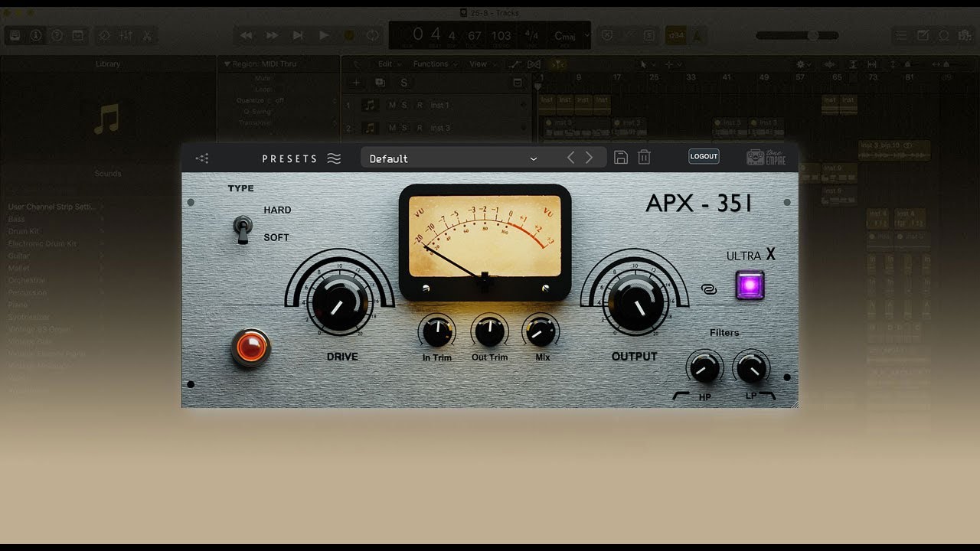
Task: Click the Out Trim knob
Action: coord(489,332)
